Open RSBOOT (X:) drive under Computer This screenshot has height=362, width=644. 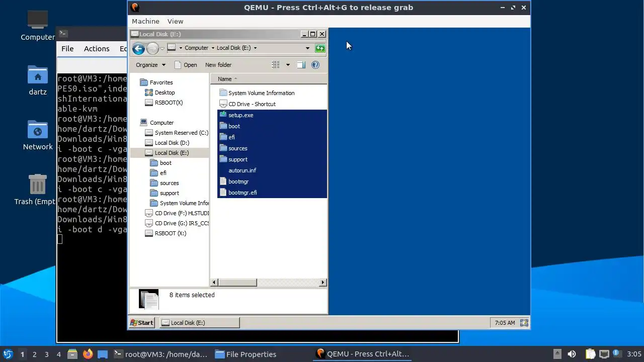pos(171,233)
